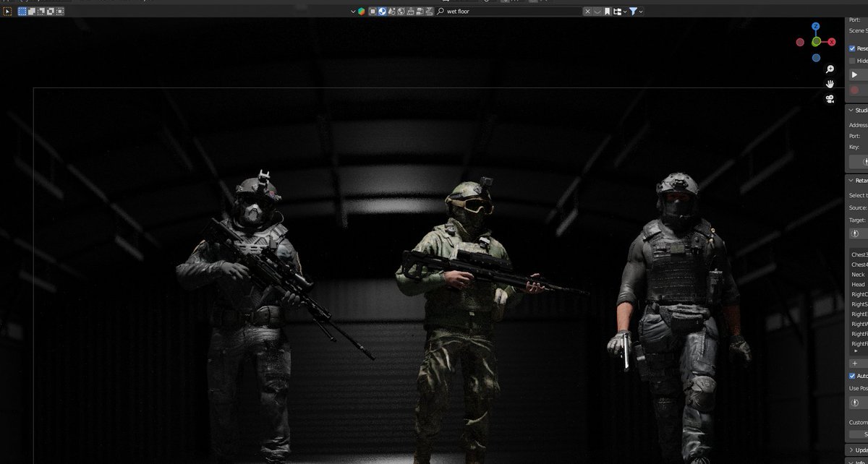Toggle the shapes object filter icon
This screenshot has width=868, height=464.
[392, 12]
